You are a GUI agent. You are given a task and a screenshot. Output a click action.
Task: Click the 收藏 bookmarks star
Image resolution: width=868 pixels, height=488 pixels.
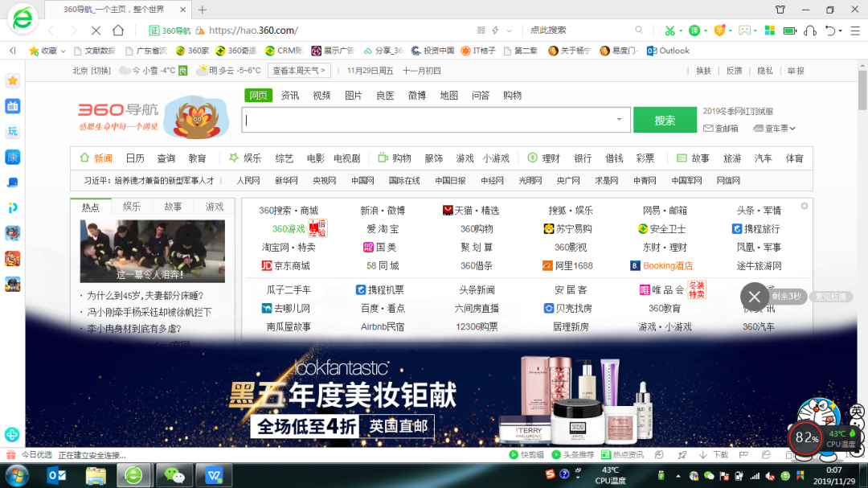34,51
